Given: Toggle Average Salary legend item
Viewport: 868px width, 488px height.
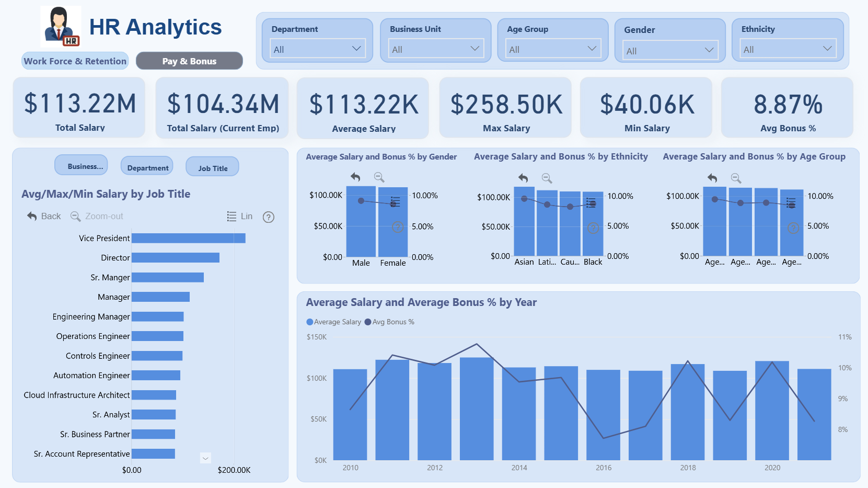Looking at the screenshot, I should pyautogui.click(x=333, y=322).
